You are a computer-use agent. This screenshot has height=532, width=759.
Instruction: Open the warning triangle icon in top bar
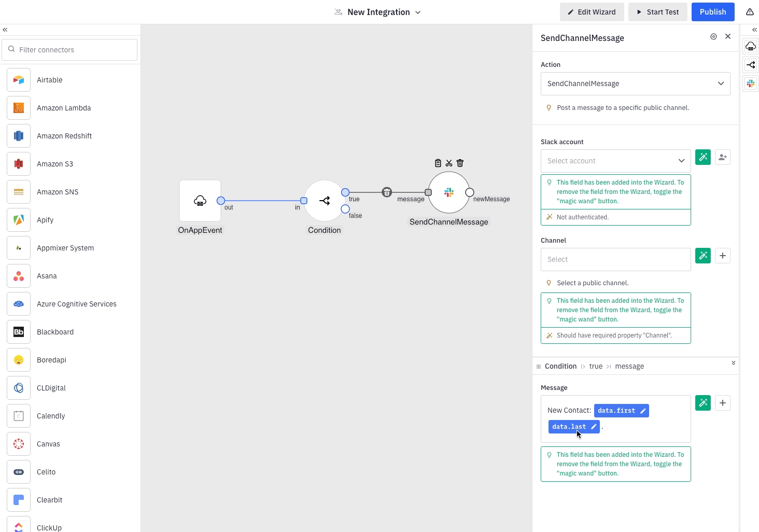coord(750,12)
